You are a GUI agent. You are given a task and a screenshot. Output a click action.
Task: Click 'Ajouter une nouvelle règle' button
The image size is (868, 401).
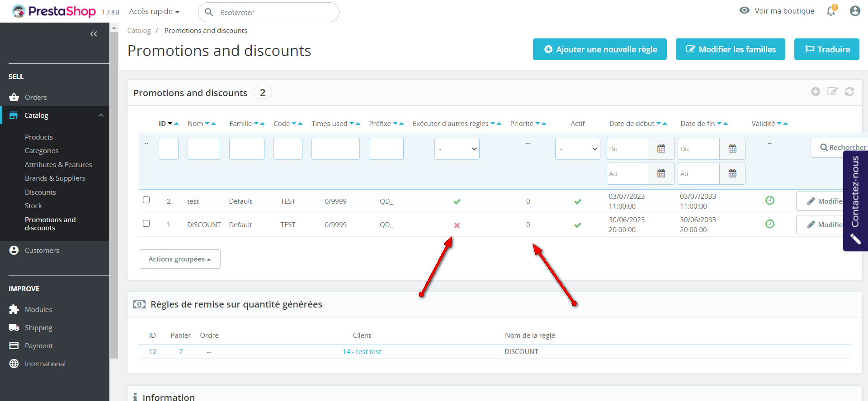pos(599,49)
